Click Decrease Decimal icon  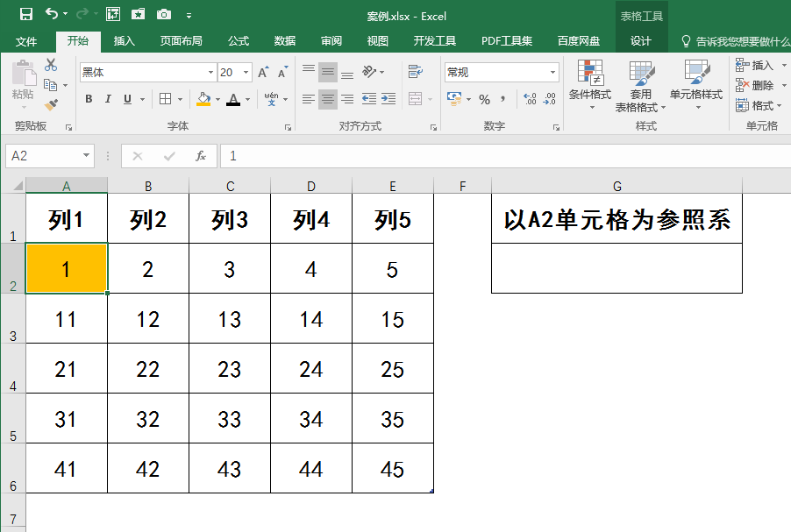(x=549, y=99)
